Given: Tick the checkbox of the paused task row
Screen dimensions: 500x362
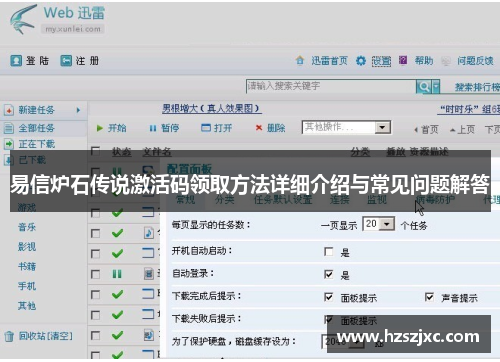Looking at the screenshot, I should coord(95,274).
